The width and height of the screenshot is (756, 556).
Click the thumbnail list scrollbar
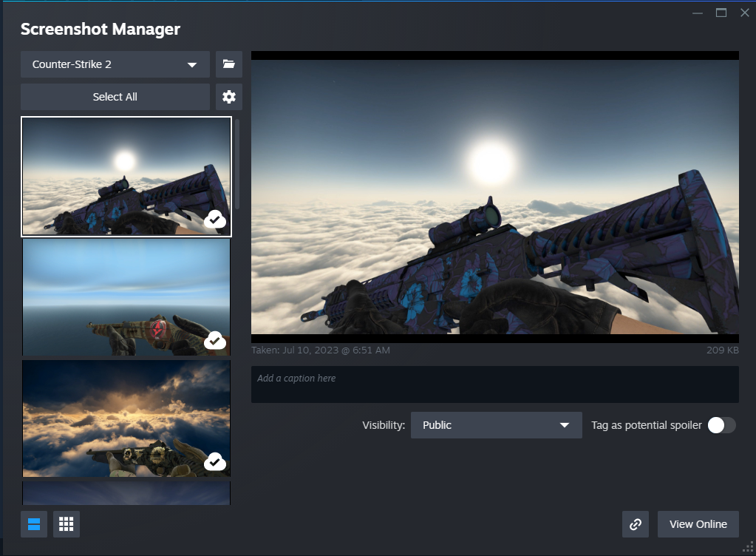coord(237,164)
